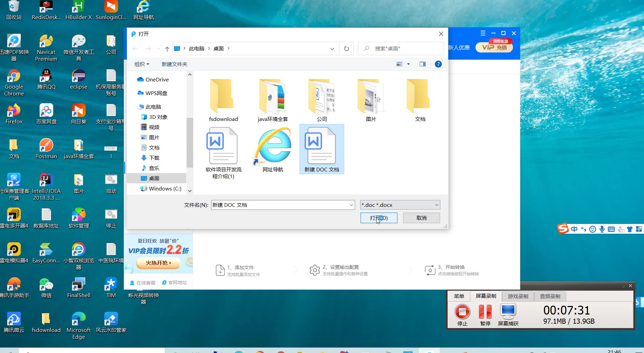Viewport: 644px width, 353px height.
Task: Open Firefox desktop shortcut
Action: [14, 114]
